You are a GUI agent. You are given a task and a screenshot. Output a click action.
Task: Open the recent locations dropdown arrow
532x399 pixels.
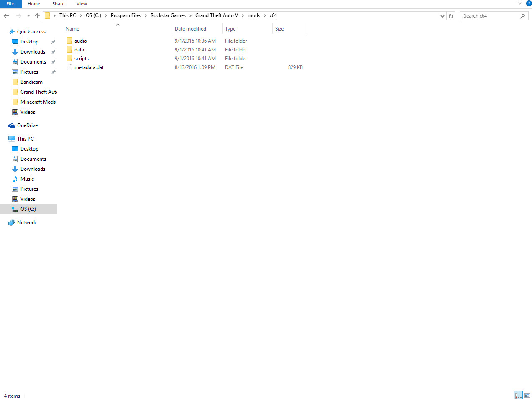coord(28,16)
